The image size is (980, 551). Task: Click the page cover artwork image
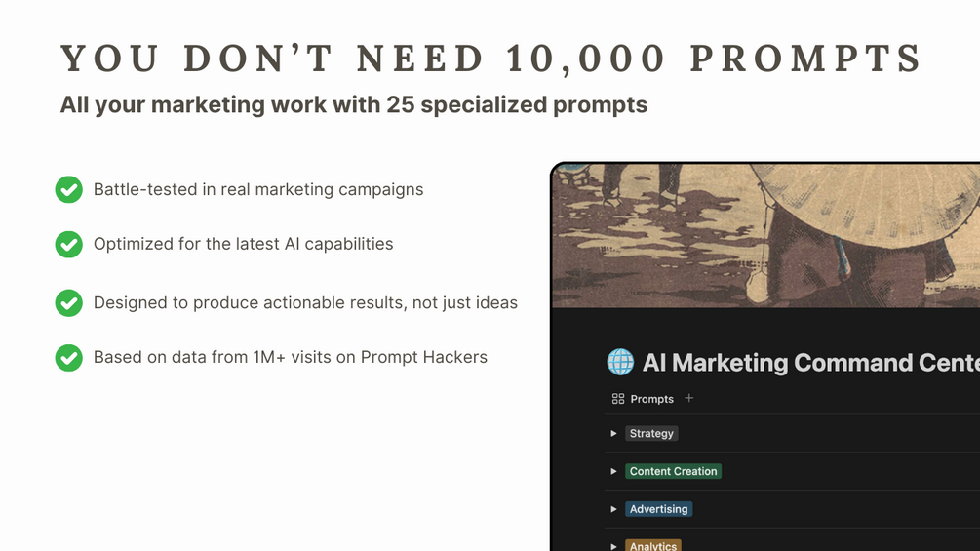[x=765, y=235]
